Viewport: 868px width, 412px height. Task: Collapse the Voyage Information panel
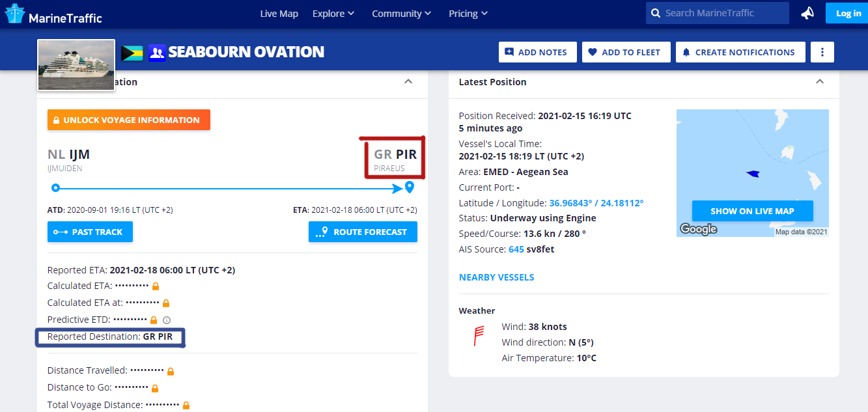coord(408,81)
